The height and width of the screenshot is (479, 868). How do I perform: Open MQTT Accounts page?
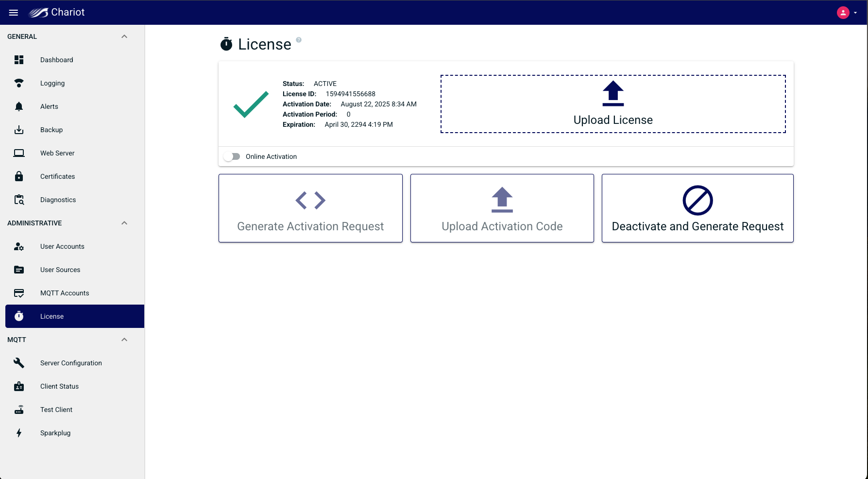point(65,293)
